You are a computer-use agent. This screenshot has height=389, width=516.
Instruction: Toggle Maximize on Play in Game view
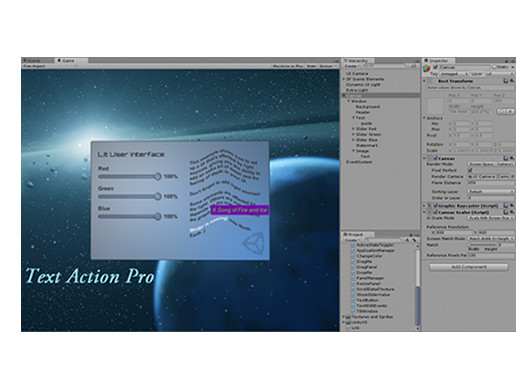click(x=288, y=66)
